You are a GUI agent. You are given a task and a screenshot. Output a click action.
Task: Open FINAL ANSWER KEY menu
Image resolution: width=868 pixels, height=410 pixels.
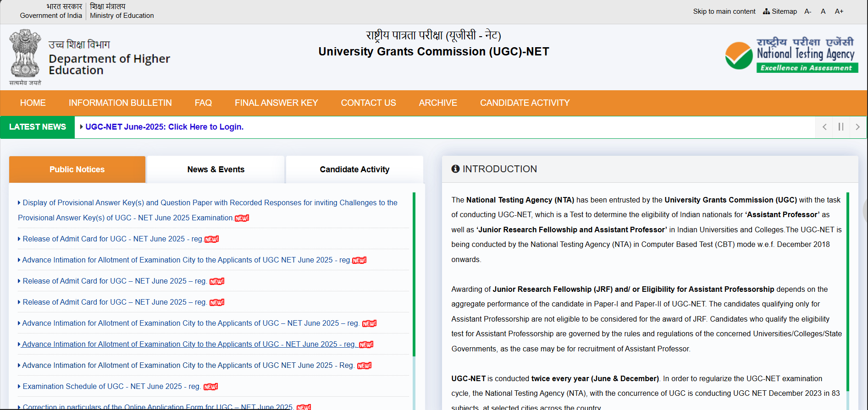click(x=276, y=103)
